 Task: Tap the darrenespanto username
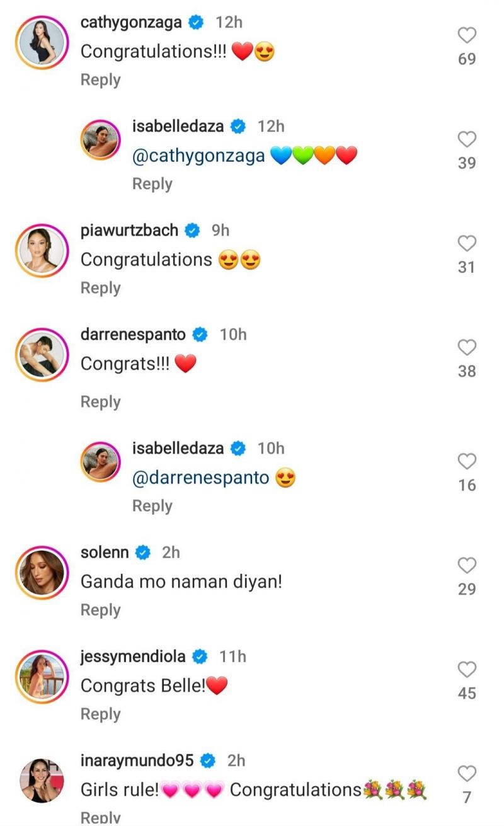tap(133, 335)
